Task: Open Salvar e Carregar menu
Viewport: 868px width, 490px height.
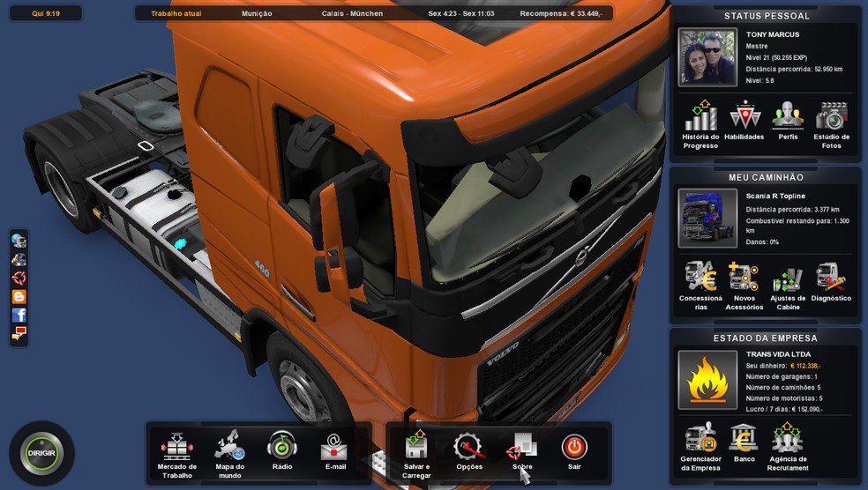Action: 416,449
